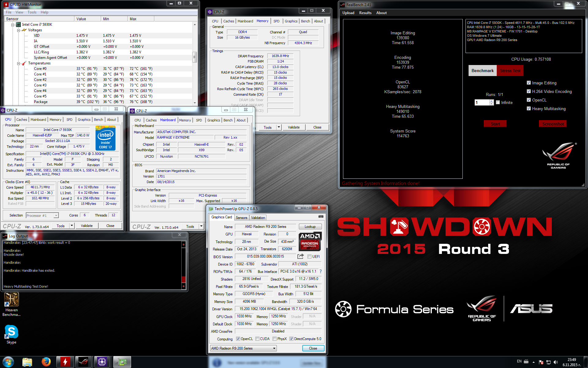Click the network tray icon
Image resolution: width=588 pixels, height=368 pixels.
click(548, 362)
